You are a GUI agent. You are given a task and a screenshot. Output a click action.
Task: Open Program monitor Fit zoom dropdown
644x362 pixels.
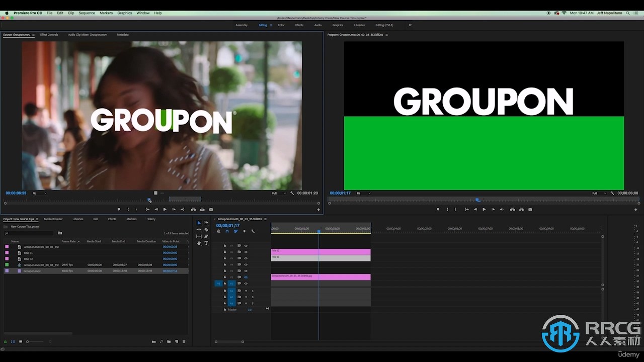tap(363, 193)
